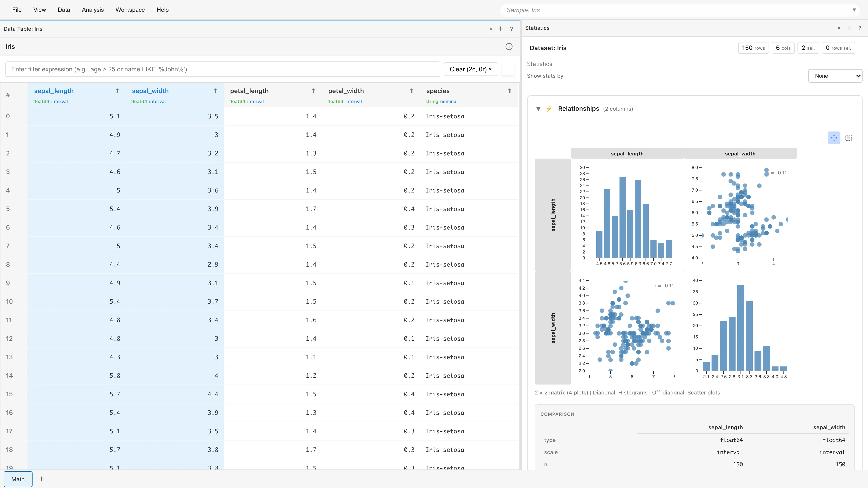Toggle selection of petal_length column header
This screenshot has width=868, height=488.
[x=249, y=91]
